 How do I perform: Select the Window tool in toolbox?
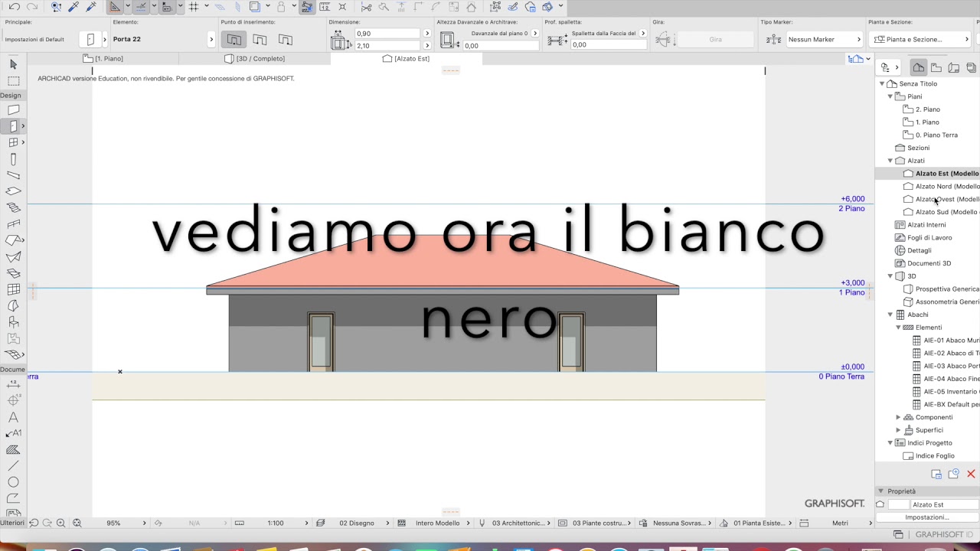point(13,142)
